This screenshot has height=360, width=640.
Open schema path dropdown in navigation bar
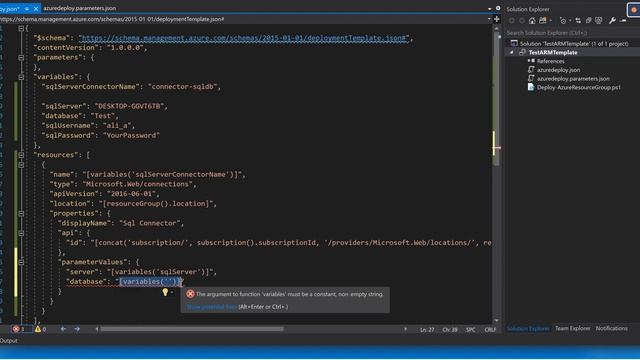coord(489,19)
